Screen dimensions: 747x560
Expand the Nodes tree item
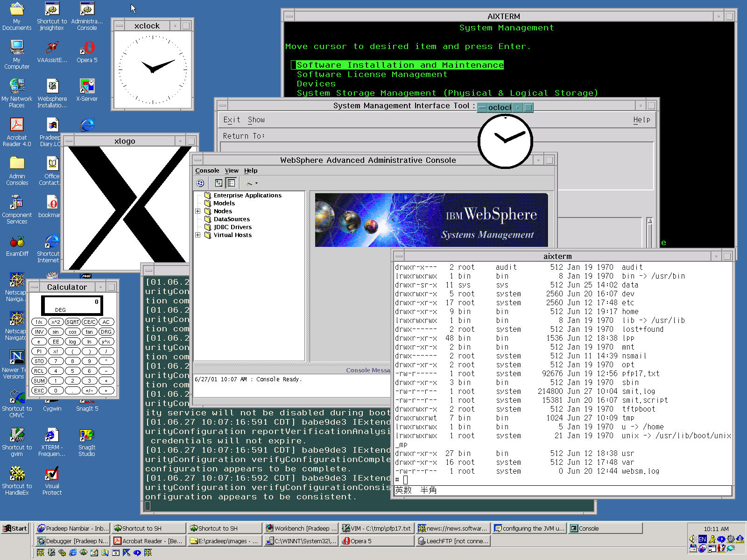[x=197, y=211]
